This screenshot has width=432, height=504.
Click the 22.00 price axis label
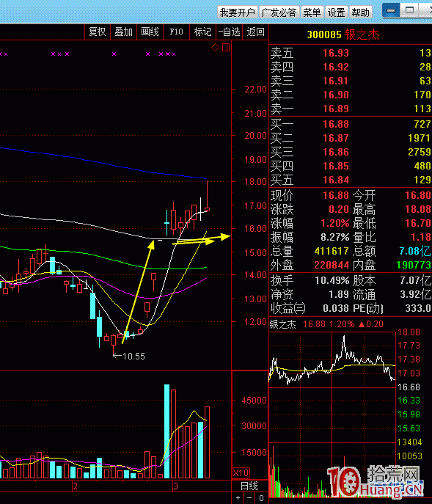(x=255, y=90)
